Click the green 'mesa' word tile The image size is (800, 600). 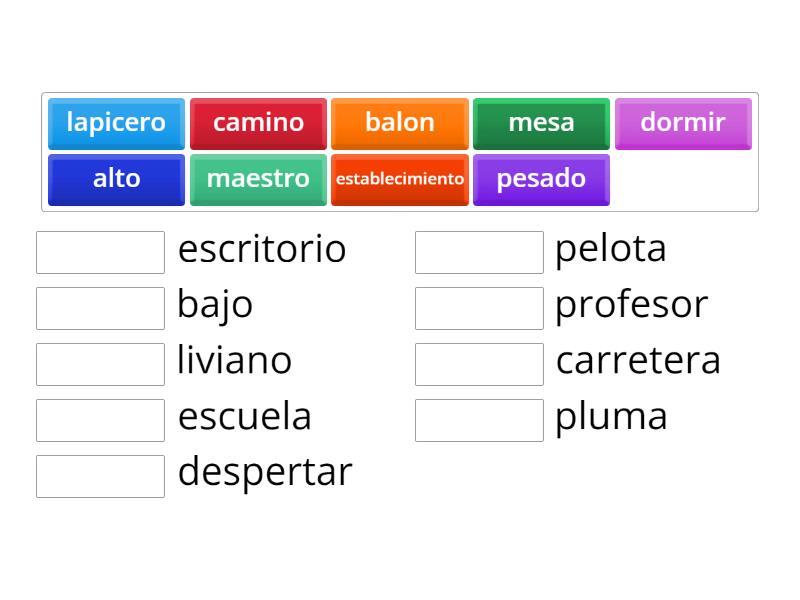pyautogui.click(x=541, y=123)
